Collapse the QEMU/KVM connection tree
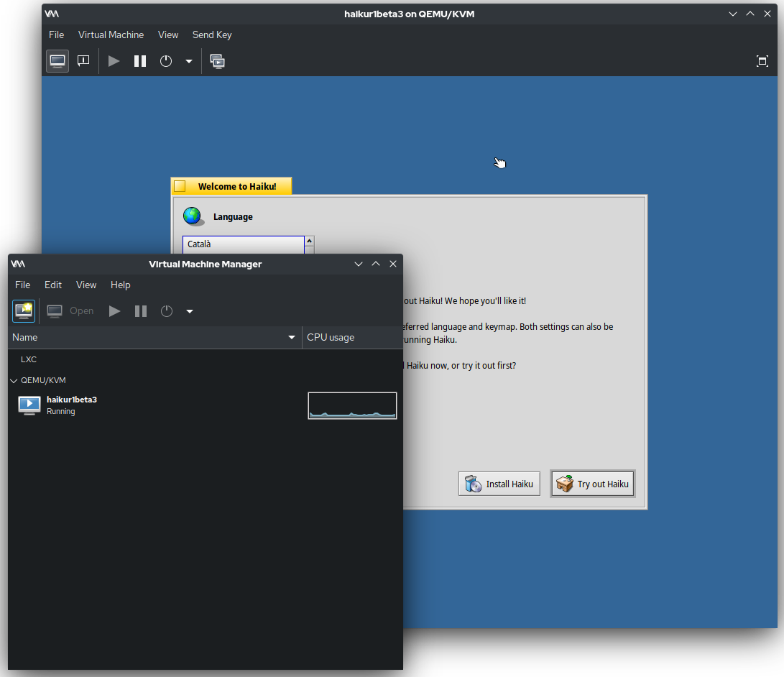Viewport: 784px width, 677px height. [14, 380]
